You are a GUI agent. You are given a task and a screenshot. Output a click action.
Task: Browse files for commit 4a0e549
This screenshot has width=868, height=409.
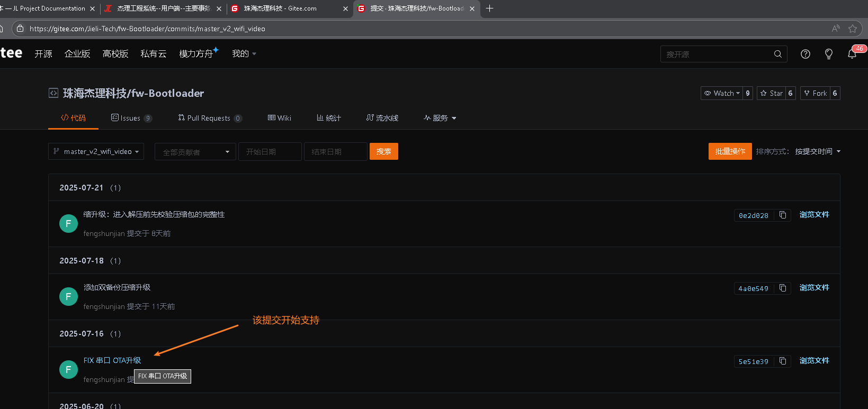(x=815, y=287)
